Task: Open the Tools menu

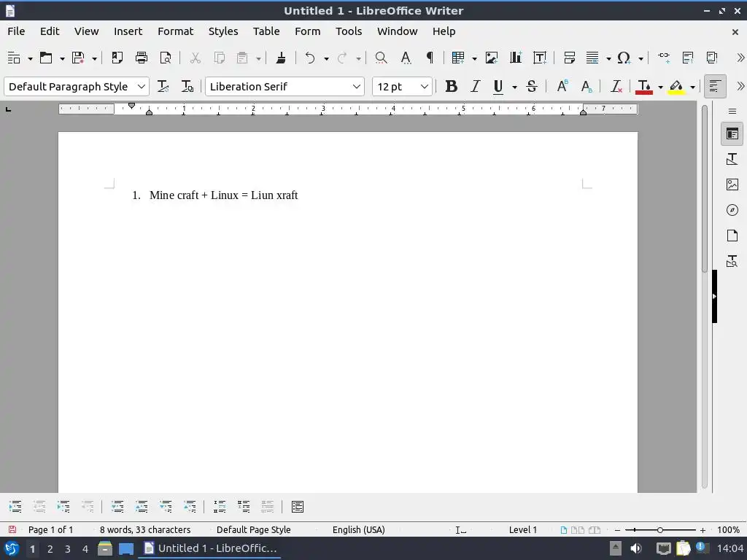Action: coord(349,31)
